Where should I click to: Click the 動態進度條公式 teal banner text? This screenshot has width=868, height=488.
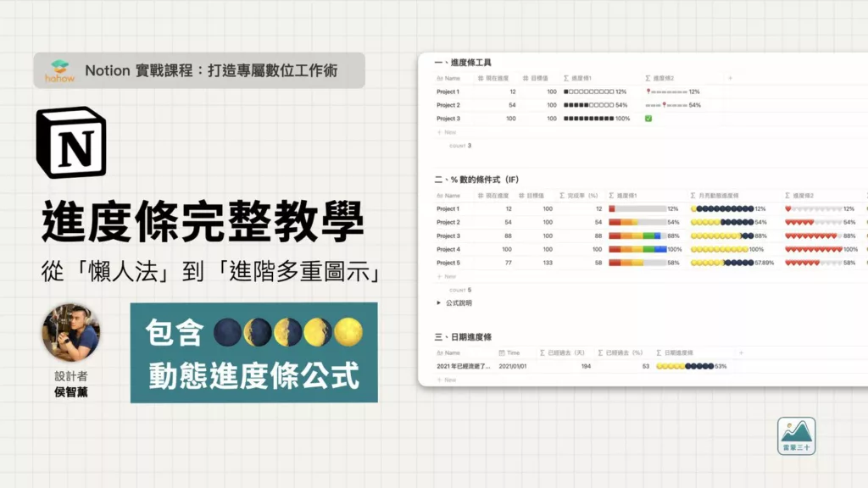[x=254, y=375]
